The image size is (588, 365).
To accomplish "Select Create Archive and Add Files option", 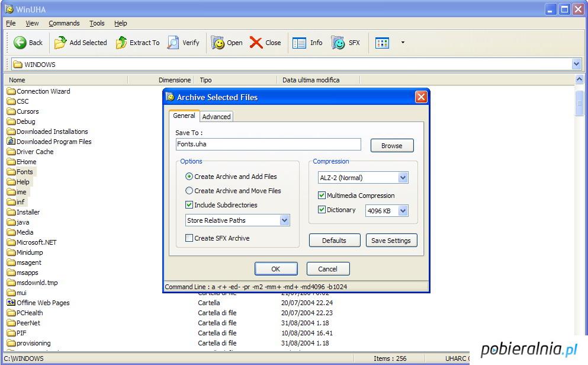I will pyautogui.click(x=189, y=177).
